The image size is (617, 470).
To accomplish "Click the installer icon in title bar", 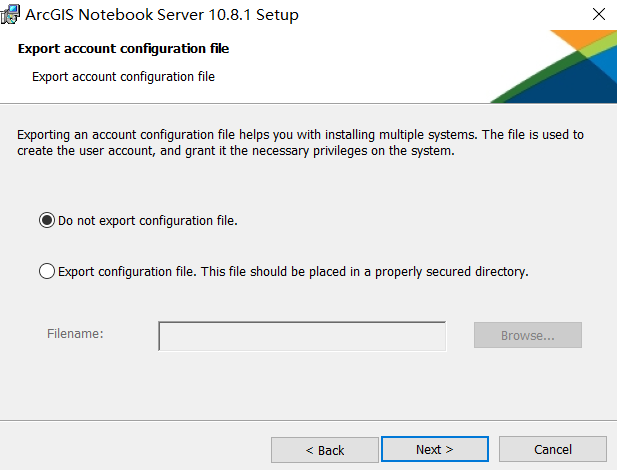I will [x=10, y=14].
